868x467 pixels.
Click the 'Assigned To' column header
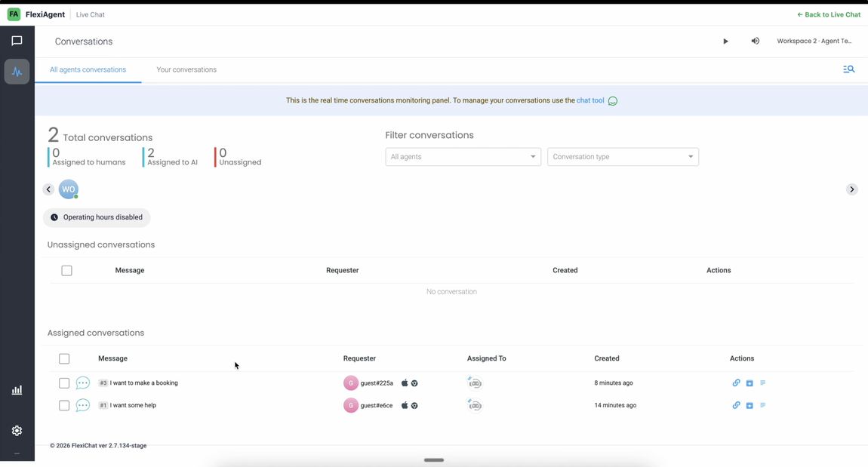click(487, 358)
